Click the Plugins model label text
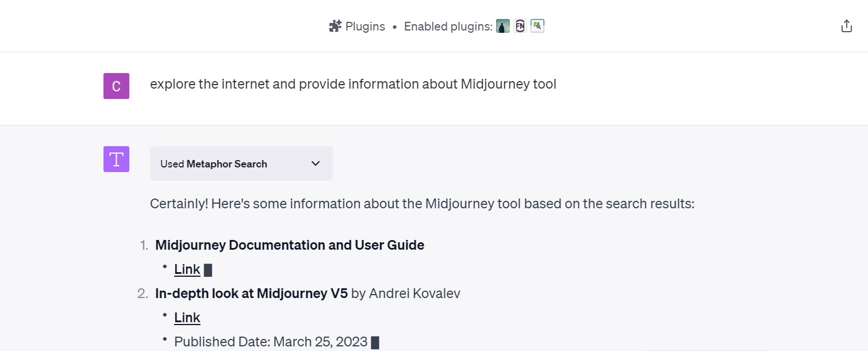Viewport: 868px width, 351px height. click(365, 26)
